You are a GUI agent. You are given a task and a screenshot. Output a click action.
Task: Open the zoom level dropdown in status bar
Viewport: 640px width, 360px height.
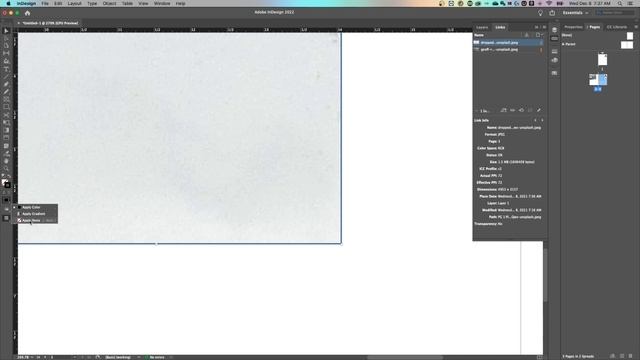[32, 357]
